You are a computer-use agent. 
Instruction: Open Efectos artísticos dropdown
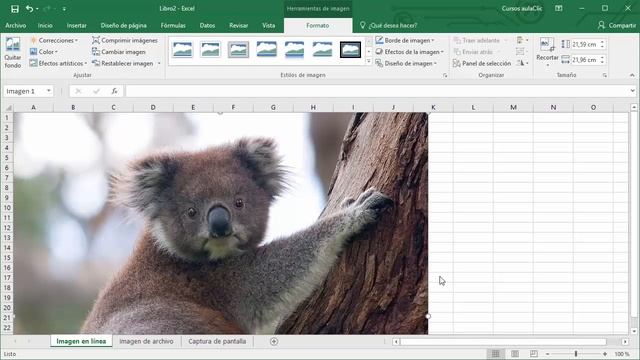click(58, 63)
